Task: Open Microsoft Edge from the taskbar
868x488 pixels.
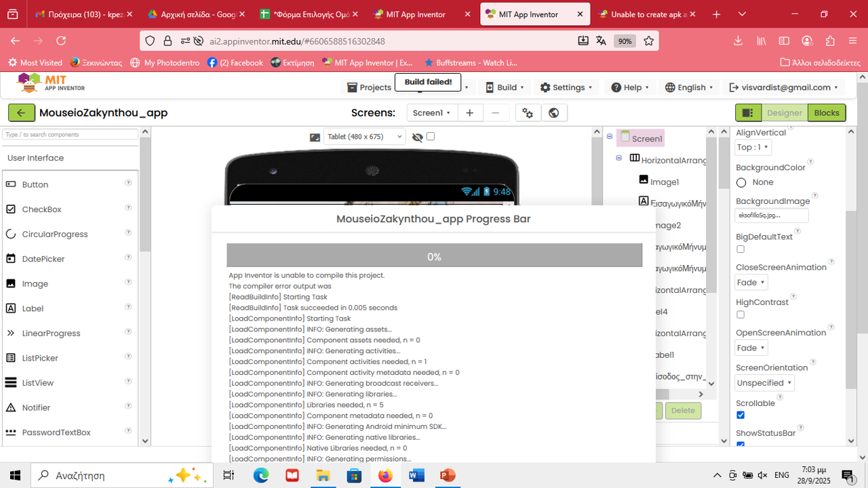Action: pos(261,475)
